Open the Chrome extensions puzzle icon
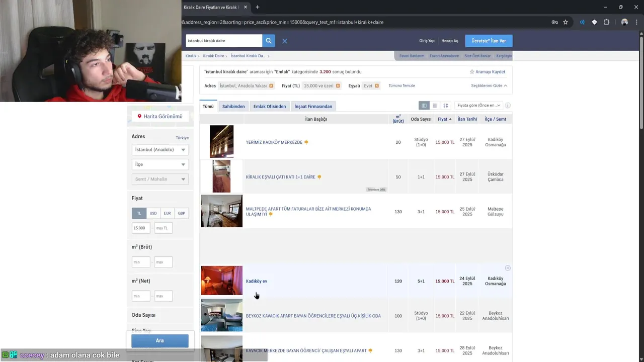This screenshot has height=362, width=644. pos(607,22)
